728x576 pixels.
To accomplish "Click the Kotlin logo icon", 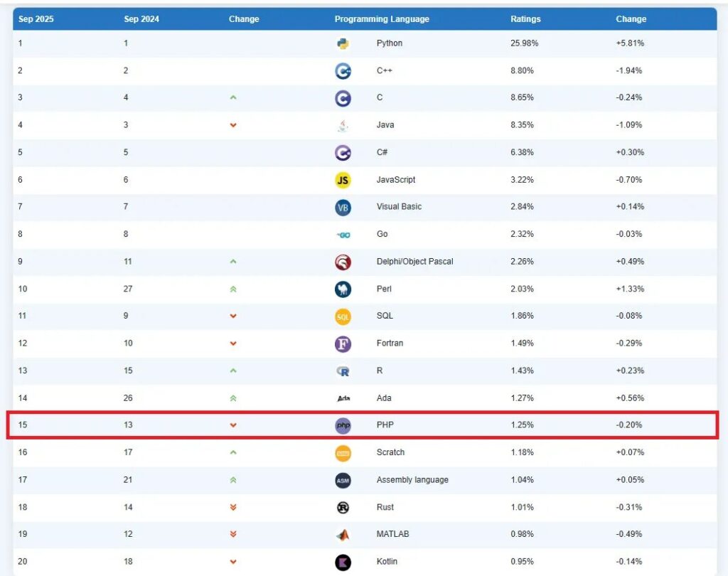I will [343, 562].
